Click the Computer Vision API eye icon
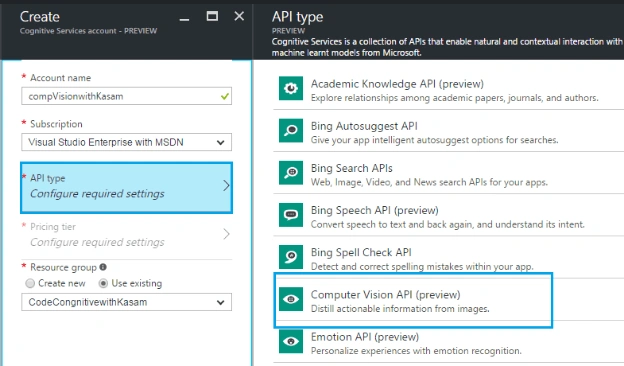 coord(291,299)
